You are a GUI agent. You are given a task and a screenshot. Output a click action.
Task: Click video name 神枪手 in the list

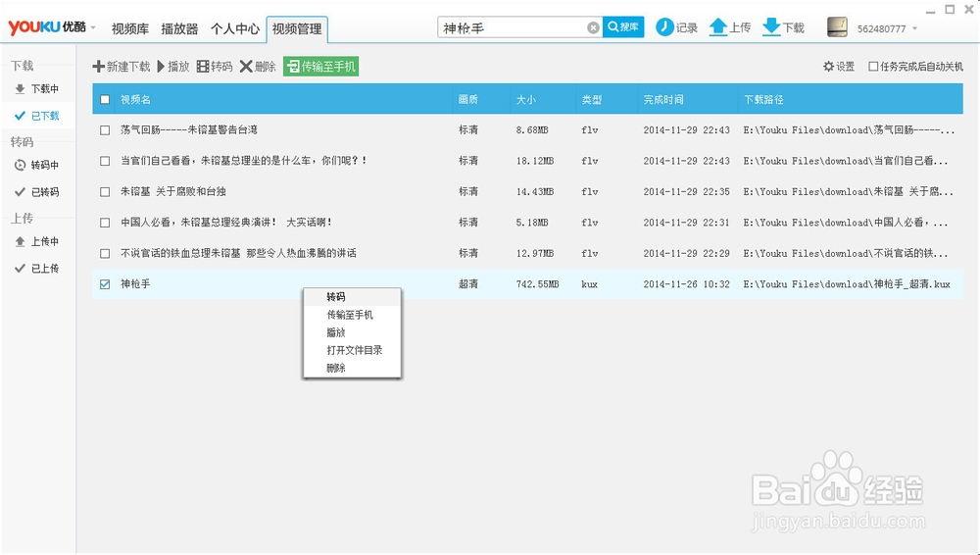point(135,284)
